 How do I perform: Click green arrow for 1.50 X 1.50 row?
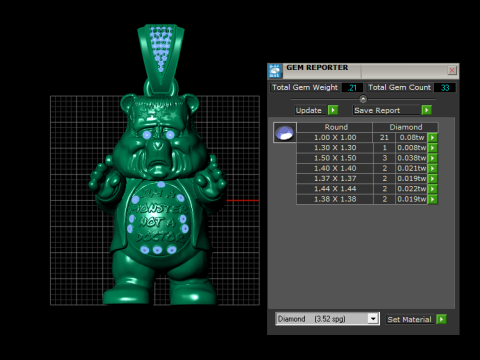click(x=432, y=158)
